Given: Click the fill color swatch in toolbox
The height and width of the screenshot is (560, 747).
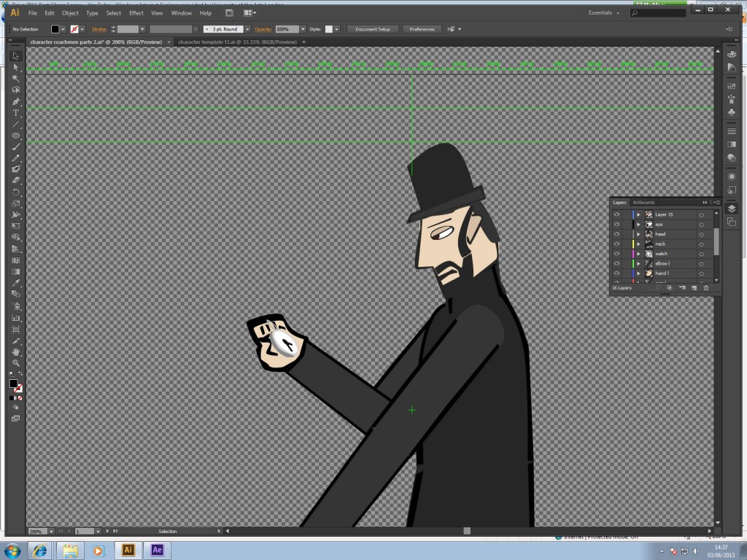Looking at the screenshot, I should (x=12, y=384).
